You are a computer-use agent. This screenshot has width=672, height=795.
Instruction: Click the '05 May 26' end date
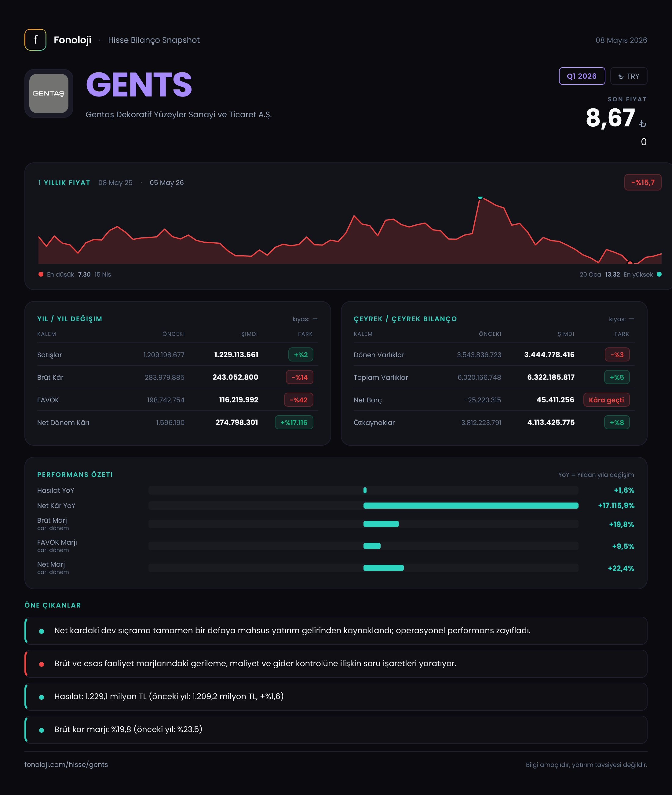pyautogui.click(x=166, y=183)
